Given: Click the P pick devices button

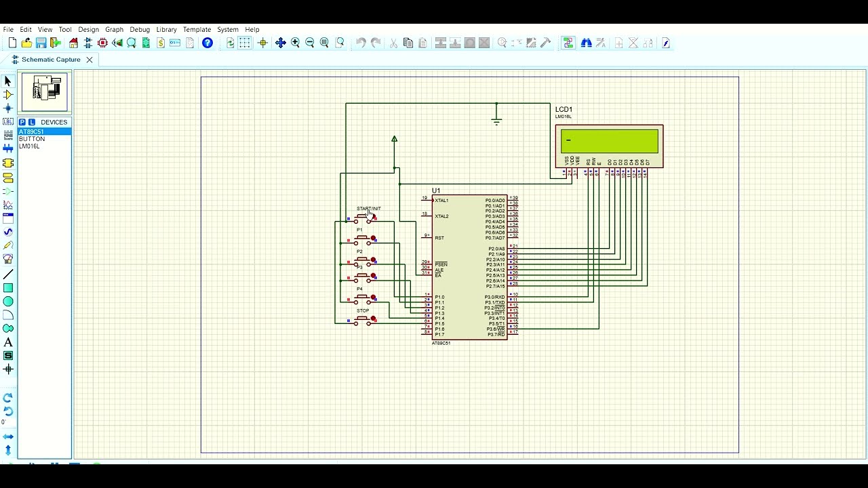Looking at the screenshot, I should click(x=22, y=122).
